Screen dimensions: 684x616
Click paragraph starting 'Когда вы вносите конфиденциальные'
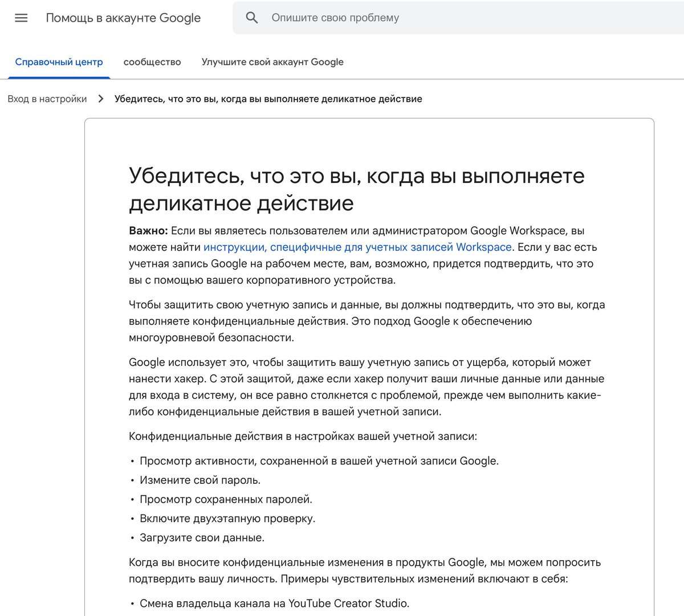click(x=365, y=570)
